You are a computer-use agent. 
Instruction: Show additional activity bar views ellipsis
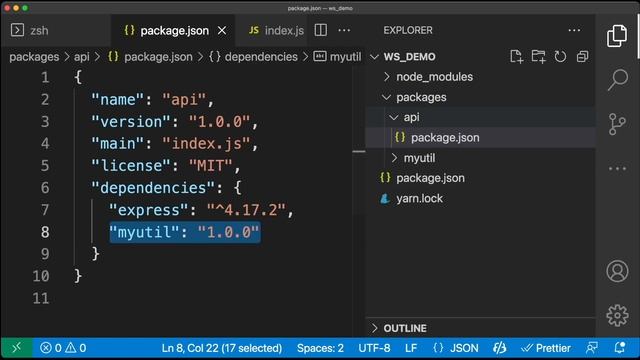point(617,169)
